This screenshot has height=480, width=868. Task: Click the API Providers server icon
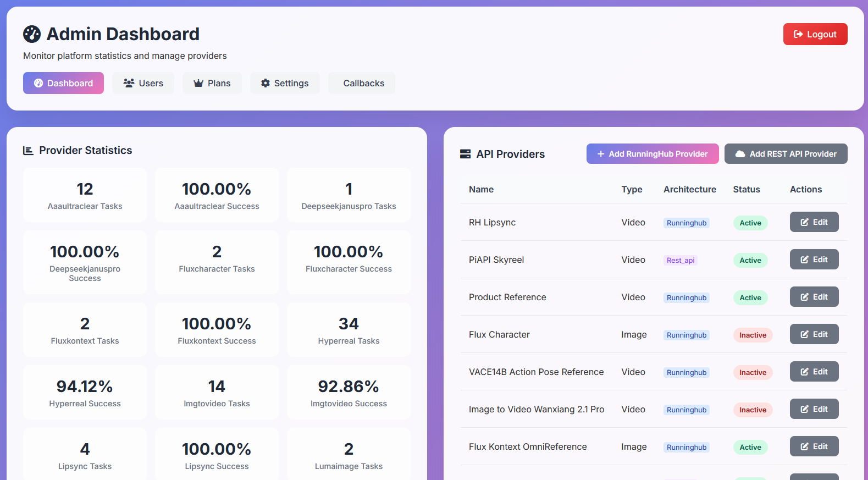[465, 154]
